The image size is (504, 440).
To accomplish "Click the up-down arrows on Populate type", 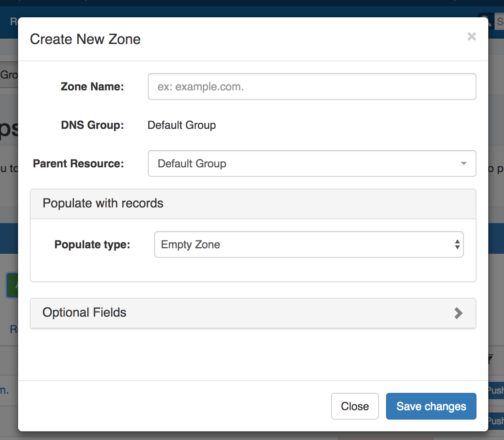I will click(457, 244).
